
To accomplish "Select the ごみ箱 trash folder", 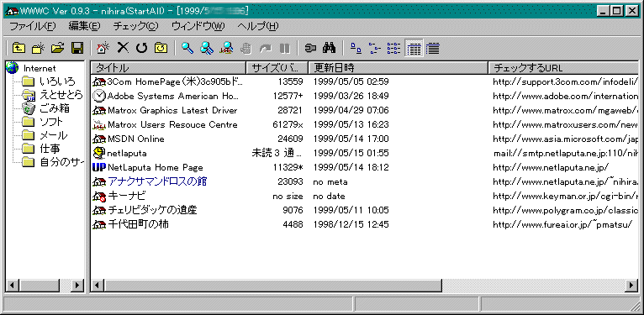I will 54,108.
